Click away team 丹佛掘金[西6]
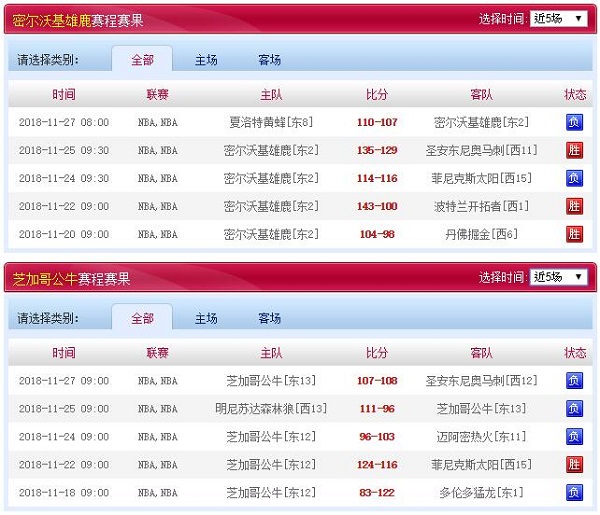 481,234
